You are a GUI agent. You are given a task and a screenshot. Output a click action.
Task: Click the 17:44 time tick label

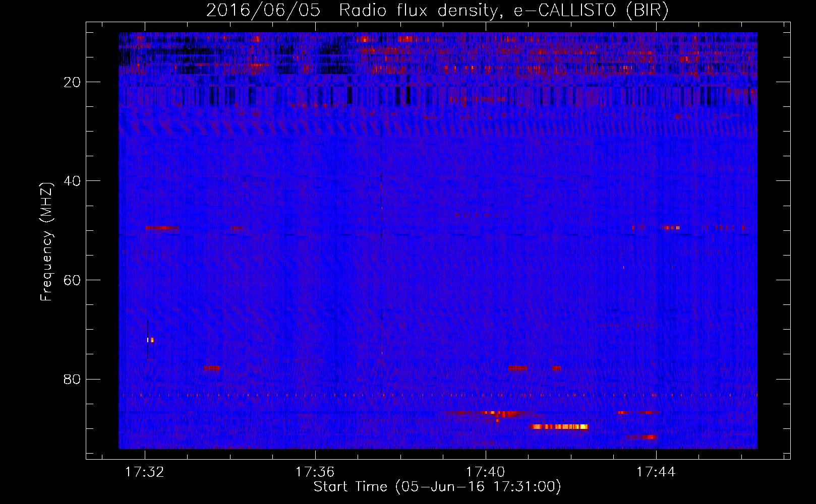pos(656,472)
